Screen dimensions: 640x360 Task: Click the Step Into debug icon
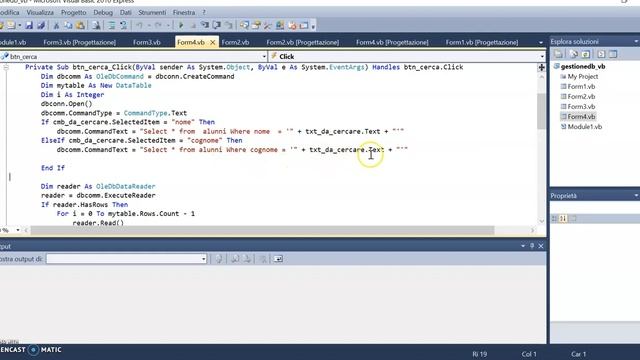[204, 25]
